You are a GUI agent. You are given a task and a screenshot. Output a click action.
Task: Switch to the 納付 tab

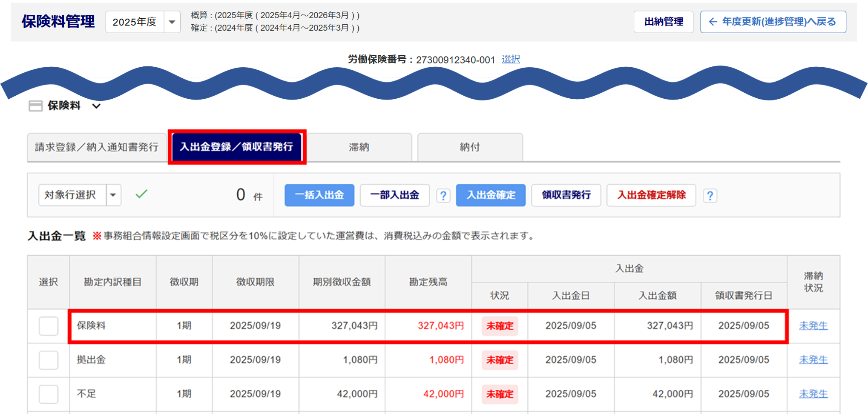point(470,147)
